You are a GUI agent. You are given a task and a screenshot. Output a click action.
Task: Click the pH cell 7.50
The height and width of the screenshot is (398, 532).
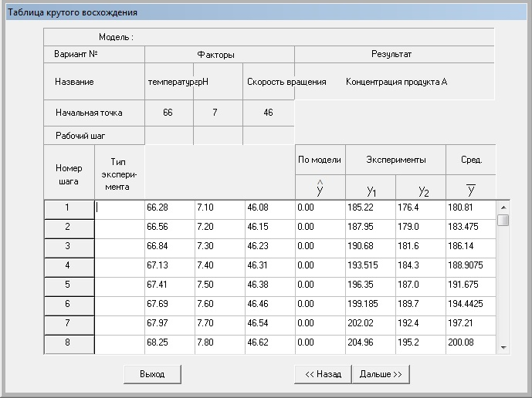point(220,287)
